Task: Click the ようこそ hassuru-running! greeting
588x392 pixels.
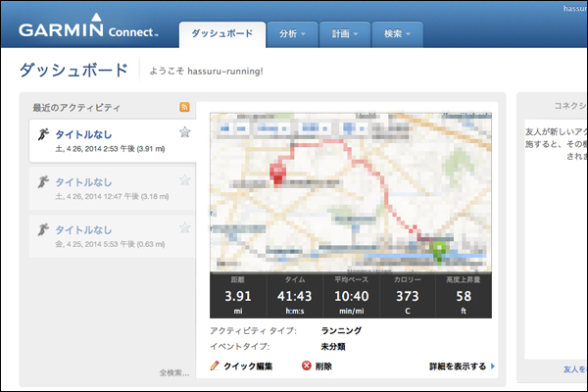Action: point(206,71)
